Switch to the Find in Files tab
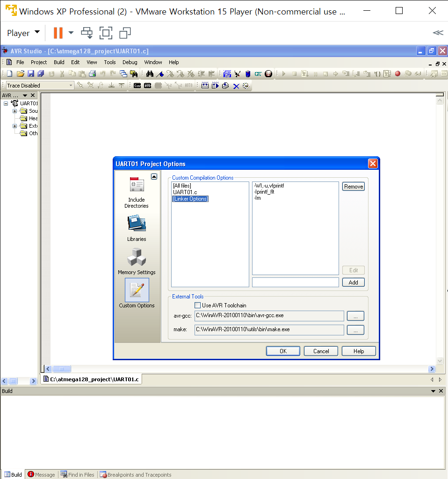 click(78, 474)
